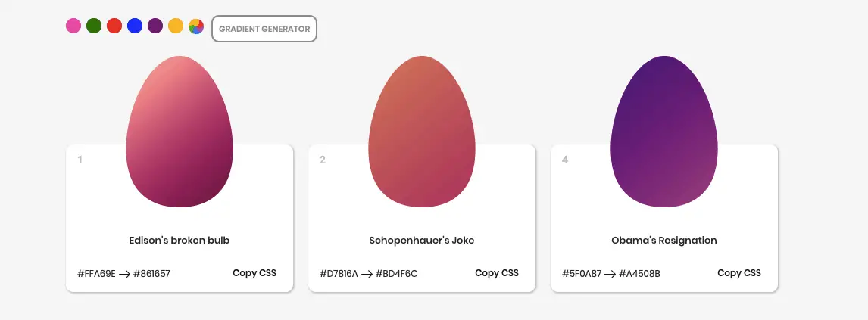Select the blue color filter dot
Screen dimensions: 868x320
coord(135,26)
